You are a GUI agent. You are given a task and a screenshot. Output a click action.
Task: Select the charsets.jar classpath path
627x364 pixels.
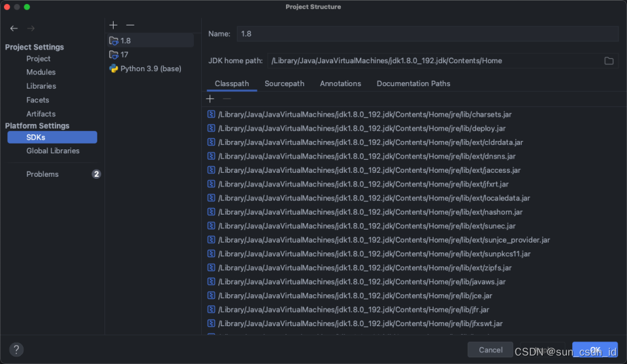pos(364,114)
